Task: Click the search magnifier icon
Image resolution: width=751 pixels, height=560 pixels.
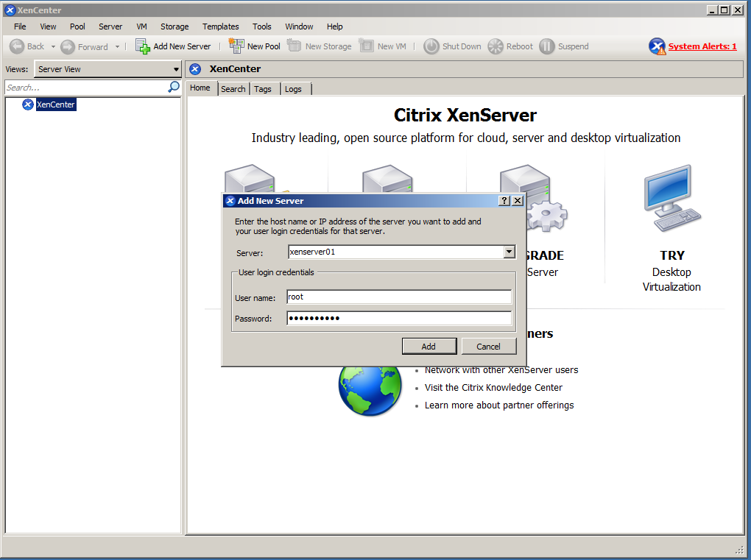Action: click(x=174, y=88)
